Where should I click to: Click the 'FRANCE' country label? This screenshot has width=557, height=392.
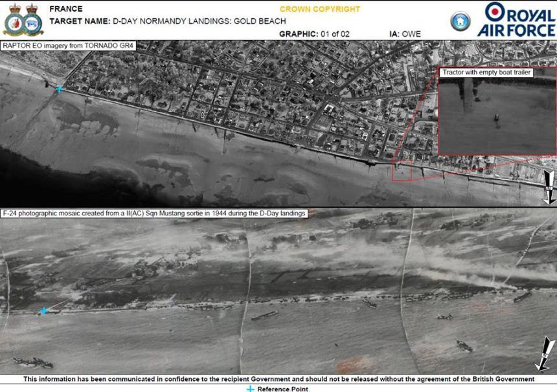(x=65, y=9)
